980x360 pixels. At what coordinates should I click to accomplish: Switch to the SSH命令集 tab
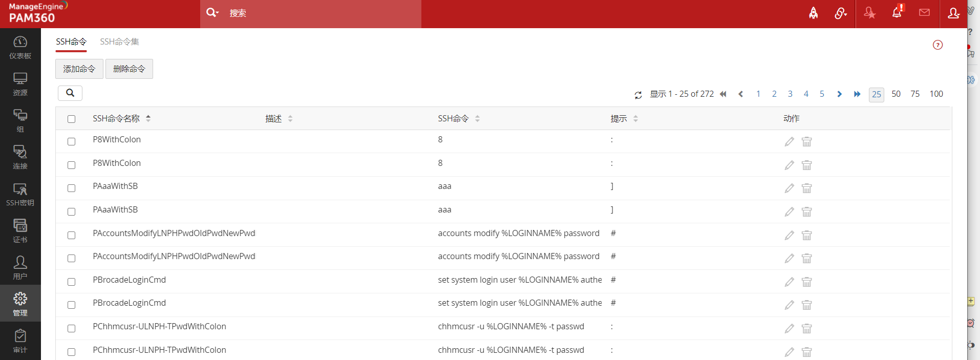pos(119,41)
